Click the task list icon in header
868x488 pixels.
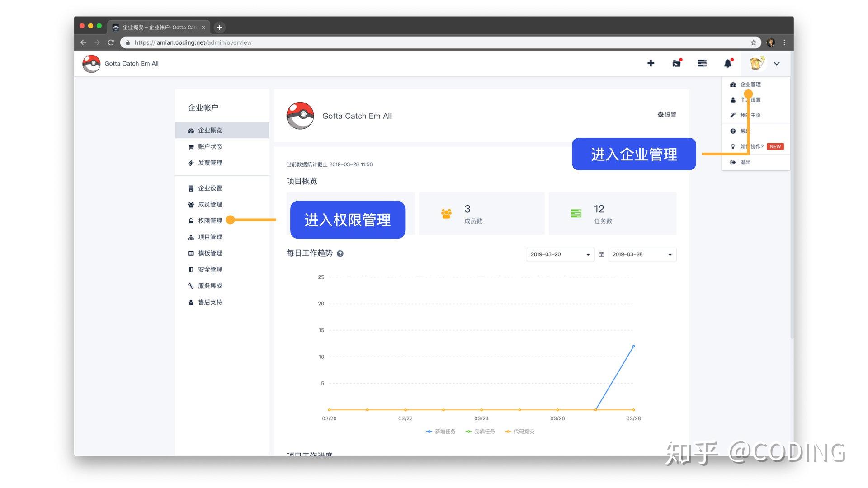click(702, 63)
